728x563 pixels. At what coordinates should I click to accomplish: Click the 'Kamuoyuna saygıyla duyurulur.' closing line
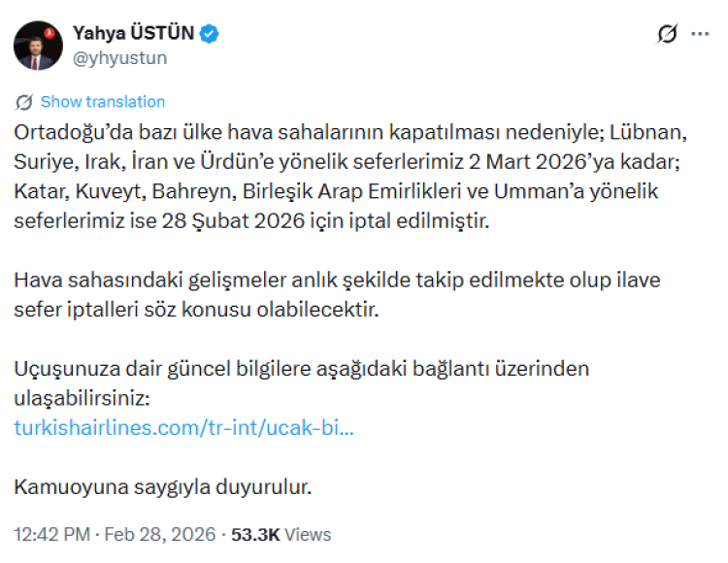click(x=163, y=486)
